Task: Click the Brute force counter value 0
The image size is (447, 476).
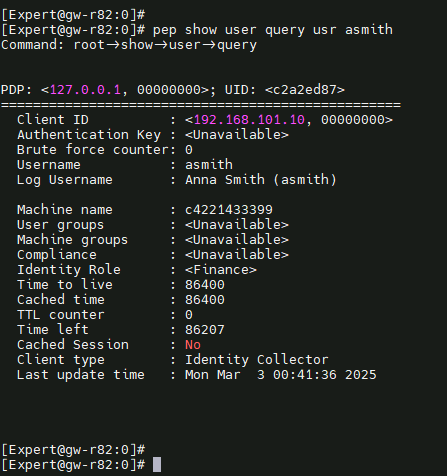Action: click(x=189, y=150)
